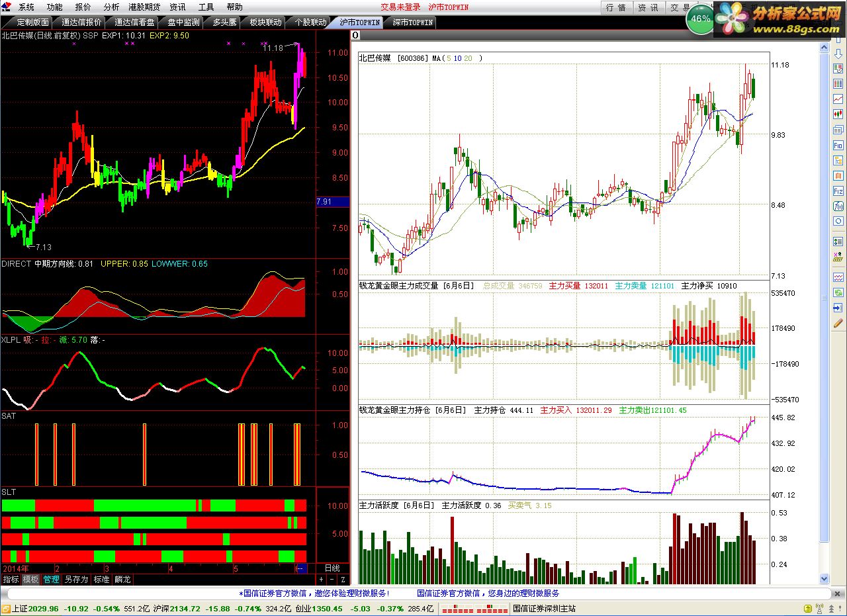Click the yellow icon at status bar right
Viewport: 847px width, 616px height.
pyautogui.click(x=808, y=609)
